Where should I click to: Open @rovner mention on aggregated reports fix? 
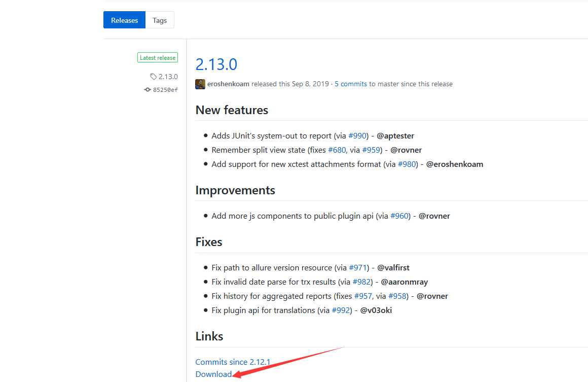pyautogui.click(x=432, y=296)
